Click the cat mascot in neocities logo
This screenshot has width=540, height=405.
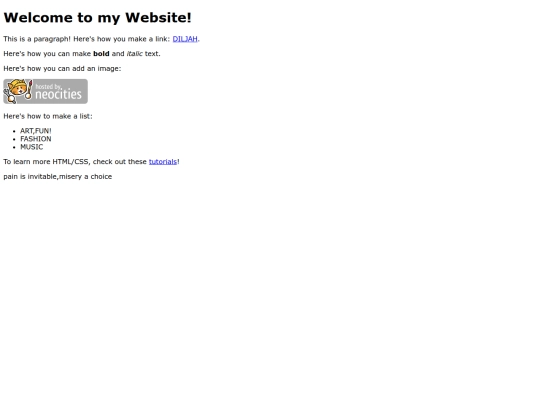pyautogui.click(x=18, y=91)
